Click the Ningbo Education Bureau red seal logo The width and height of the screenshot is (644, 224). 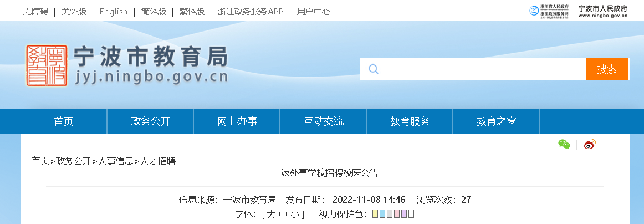[47, 65]
